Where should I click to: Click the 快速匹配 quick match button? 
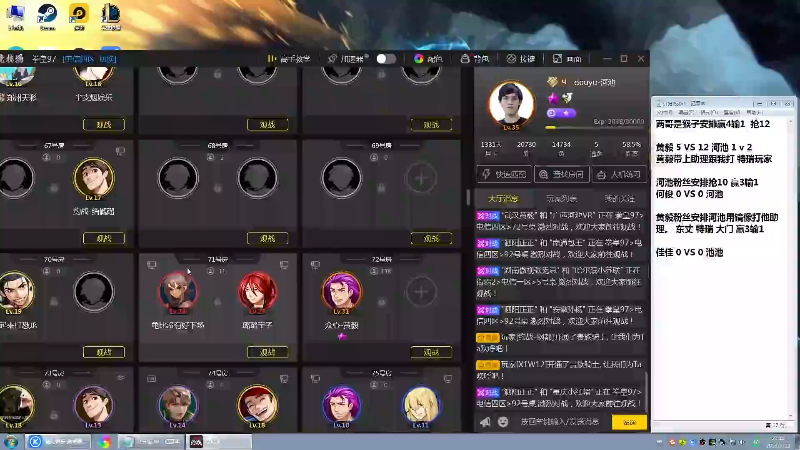pos(505,174)
